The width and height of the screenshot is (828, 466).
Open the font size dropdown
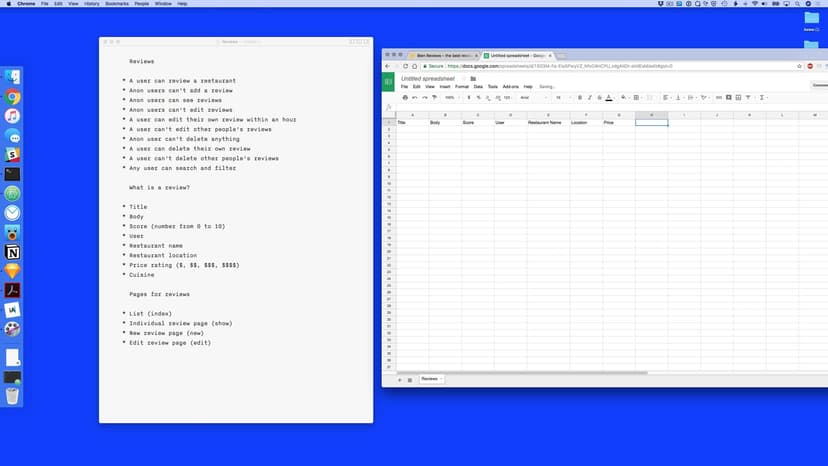[560, 98]
